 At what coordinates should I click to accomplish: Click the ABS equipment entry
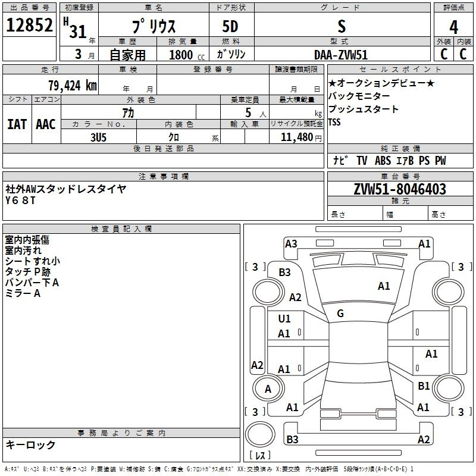[383, 160]
